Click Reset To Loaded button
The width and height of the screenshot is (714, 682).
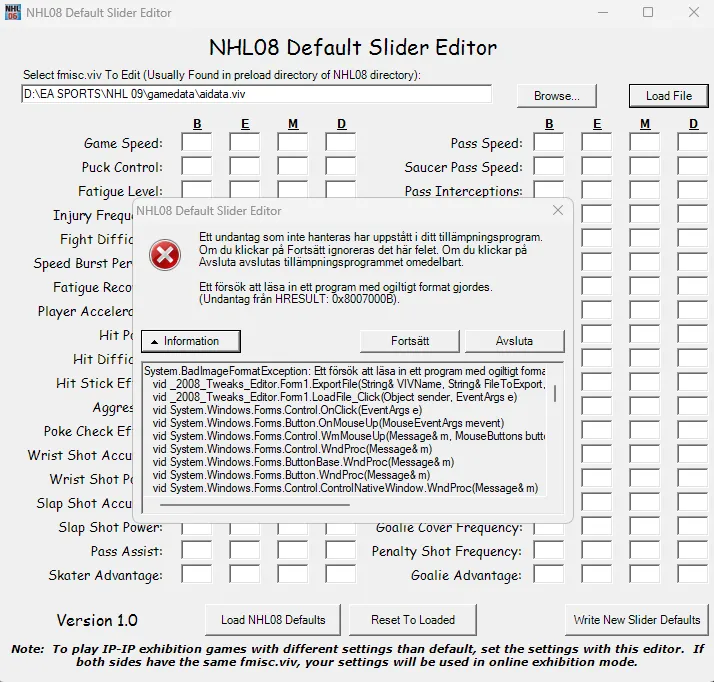point(413,620)
